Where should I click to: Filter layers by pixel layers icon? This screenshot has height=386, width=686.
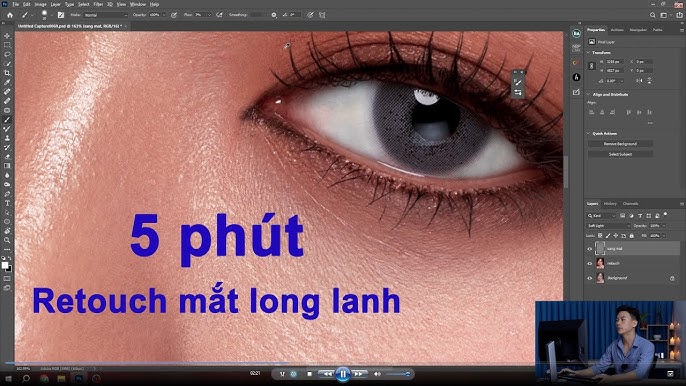623,216
